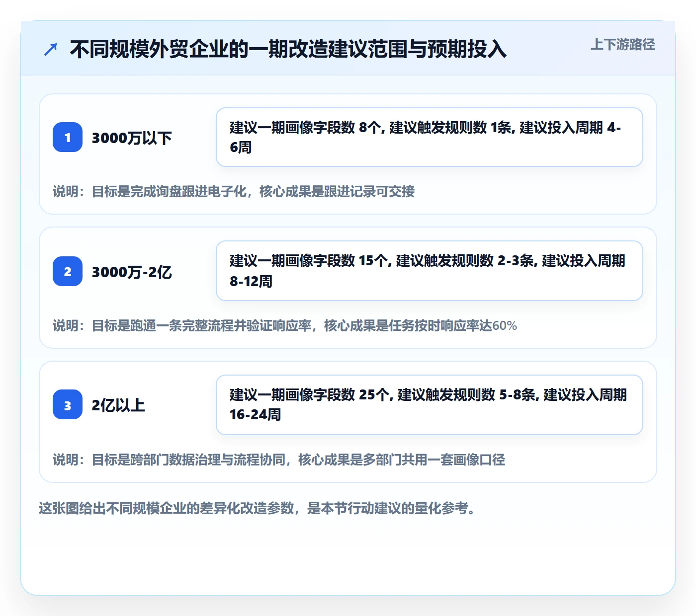Select the note about 任务按时响应率达60%
The image size is (696, 616).
point(285,325)
